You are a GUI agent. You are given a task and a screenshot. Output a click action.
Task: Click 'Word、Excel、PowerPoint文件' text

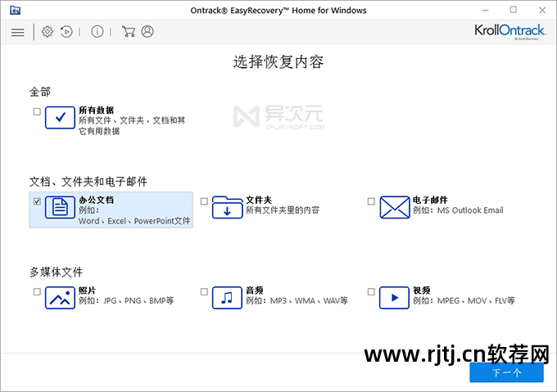[x=134, y=221]
